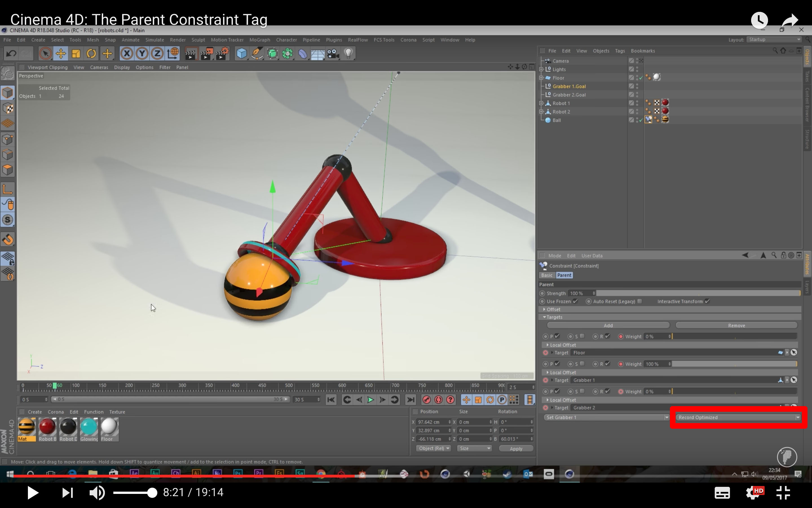Click Make Editable icon in left palette
Screen dimensions: 812x508
7,73
